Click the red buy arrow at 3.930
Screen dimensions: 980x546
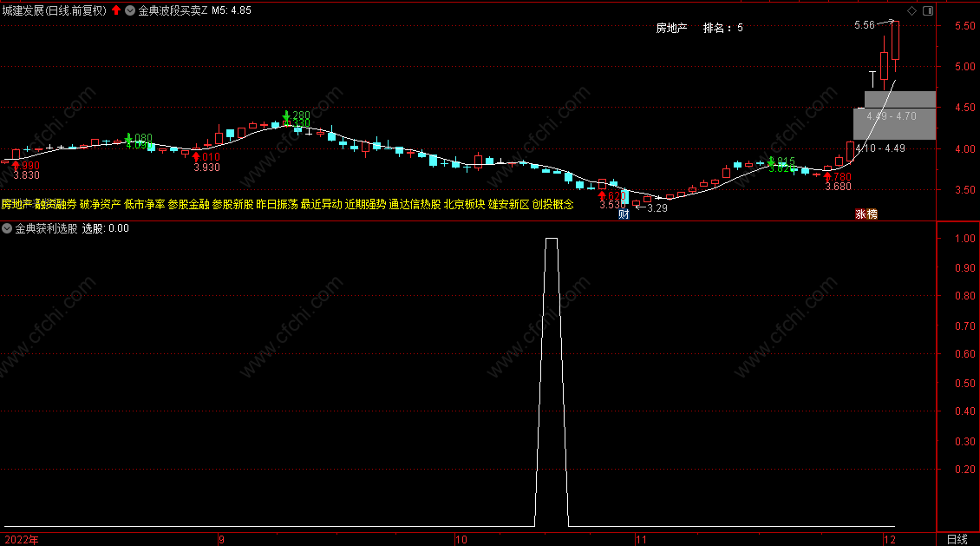click(196, 157)
